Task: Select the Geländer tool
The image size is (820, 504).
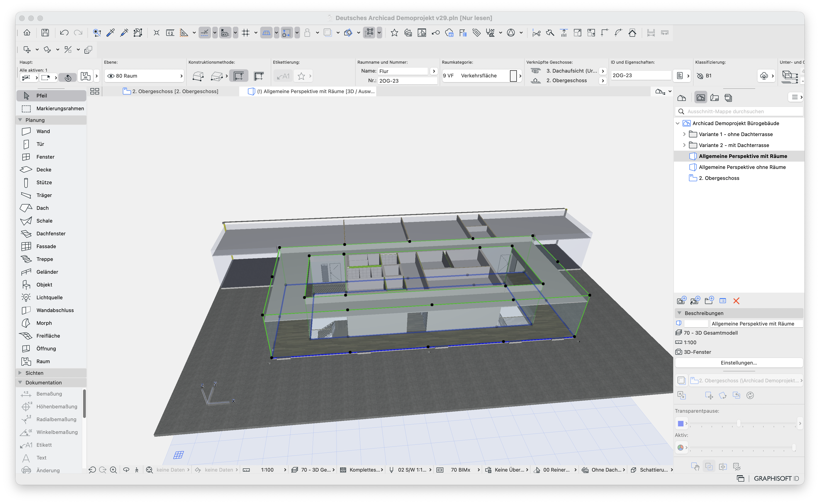Action: 51,272
